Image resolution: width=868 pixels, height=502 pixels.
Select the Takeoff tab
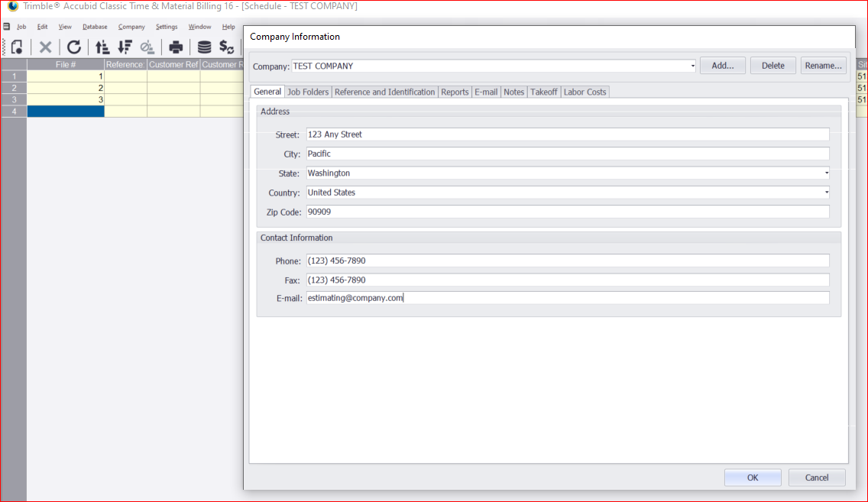[543, 92]
